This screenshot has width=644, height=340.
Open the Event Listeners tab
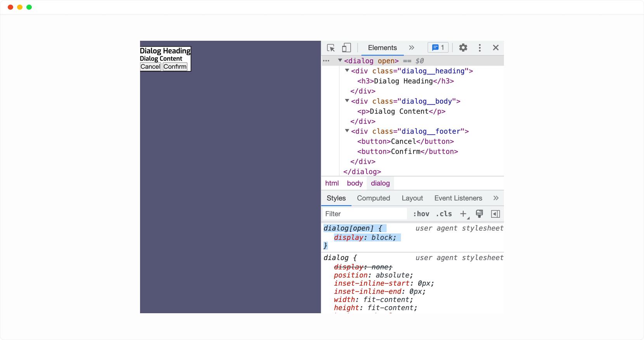[458, 198]
